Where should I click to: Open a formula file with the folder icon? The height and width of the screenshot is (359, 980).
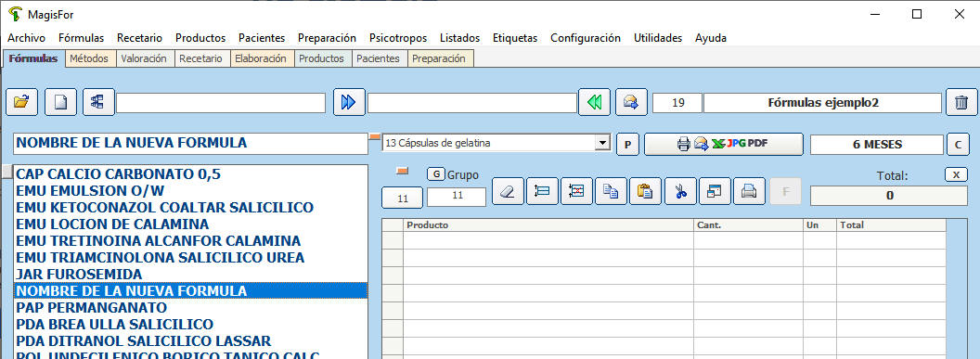[22, 102]
